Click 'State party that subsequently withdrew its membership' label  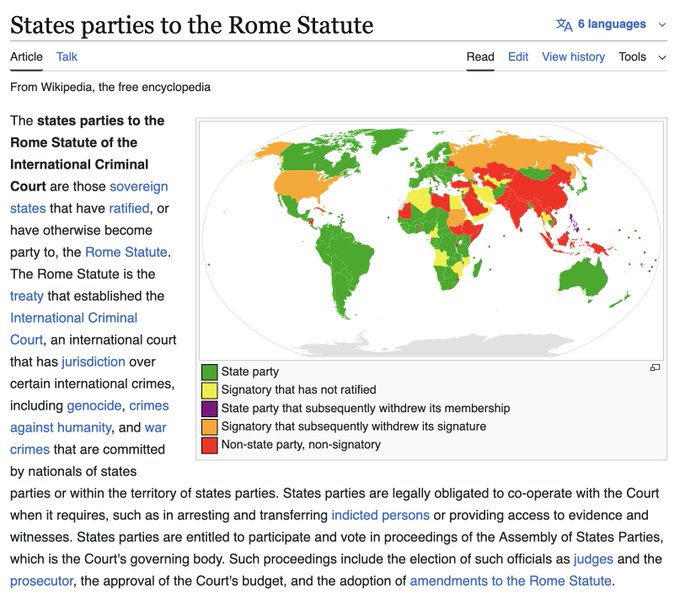(366, 408)
